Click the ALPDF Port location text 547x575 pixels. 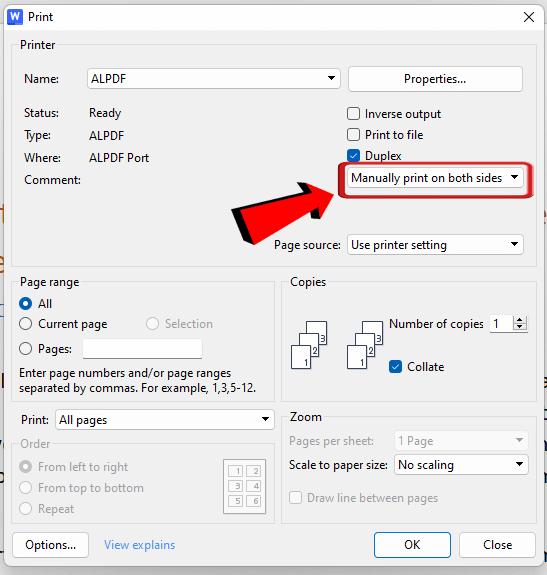[119, 158]
